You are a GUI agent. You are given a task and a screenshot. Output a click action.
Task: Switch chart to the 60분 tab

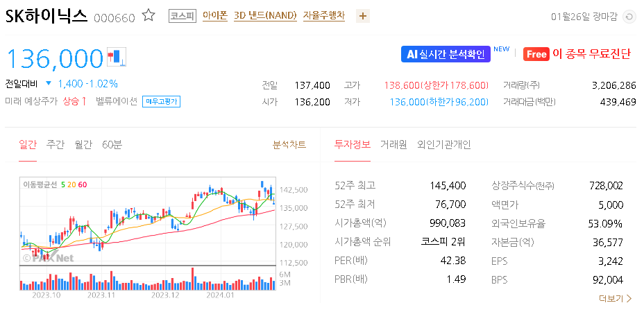click(x=112, y=144)
